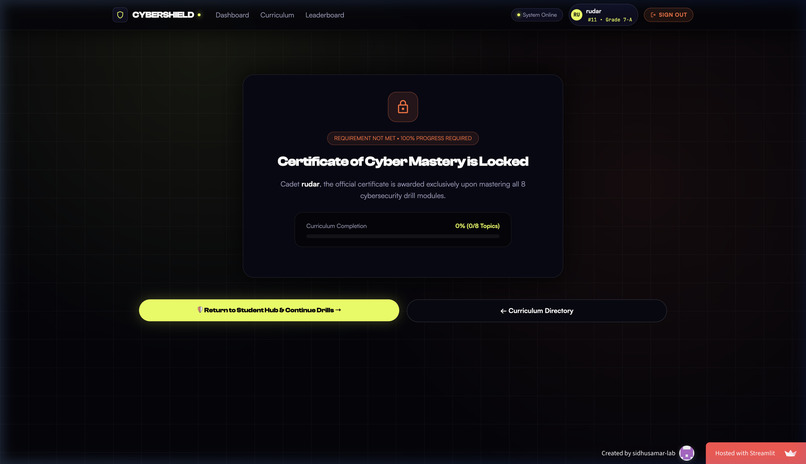The image size is (806, 464).
Task: Click the purple sidhusamar-lab creator avatar
Action: click(x=687, y=453)
